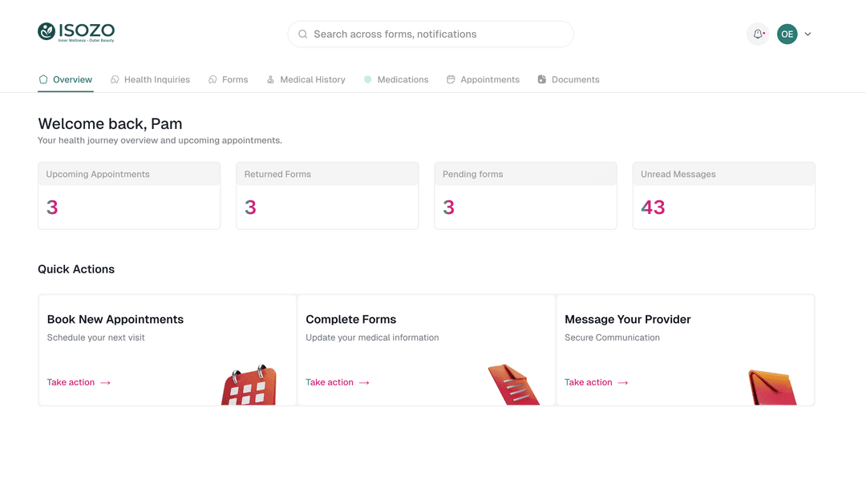
Task: Click the envelope illustration for messaging
Action: 772,386
